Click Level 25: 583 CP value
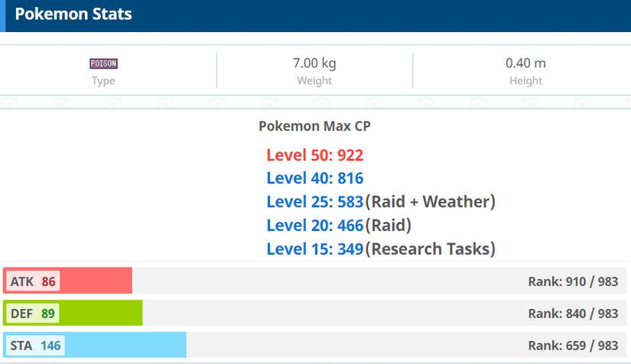This screenshot has height=364, width=631. tap(314, 202)
